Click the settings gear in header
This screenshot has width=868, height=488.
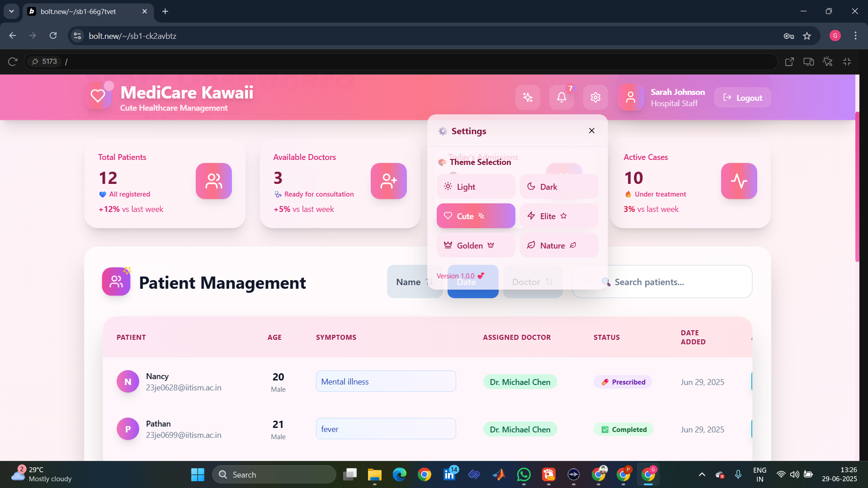point(595,97)
